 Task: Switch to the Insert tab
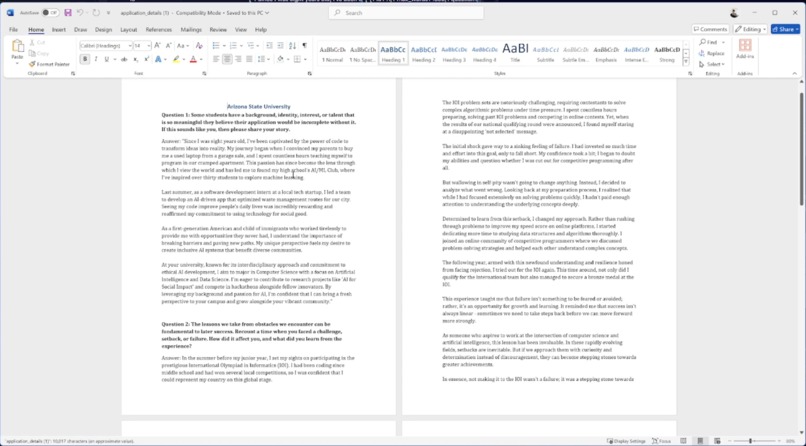(x=59, y=30)
